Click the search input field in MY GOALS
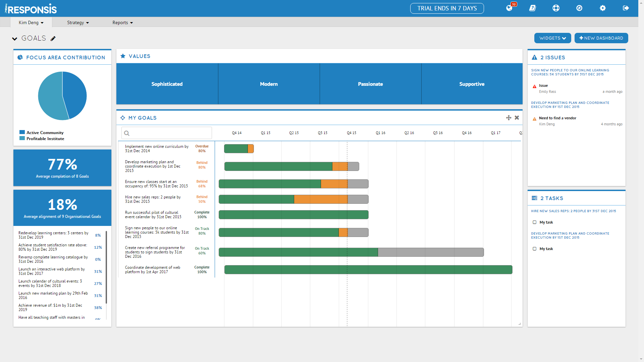 167,133
